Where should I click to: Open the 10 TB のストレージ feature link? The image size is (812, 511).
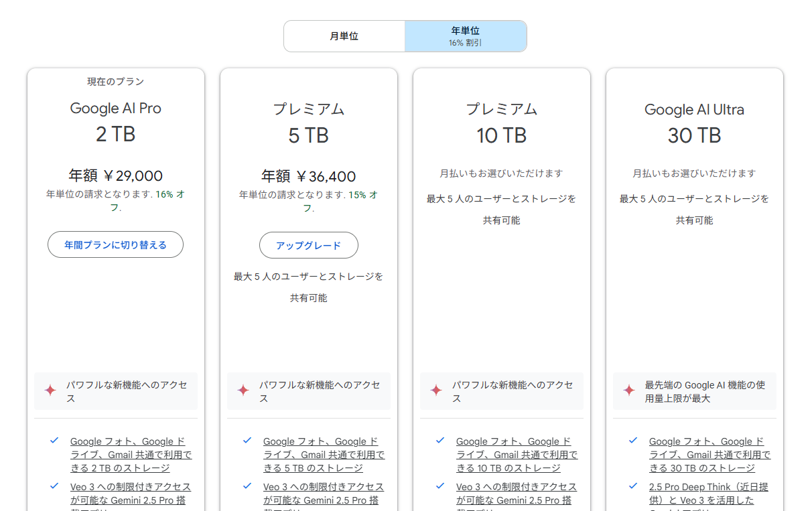(x=517, y=455)
